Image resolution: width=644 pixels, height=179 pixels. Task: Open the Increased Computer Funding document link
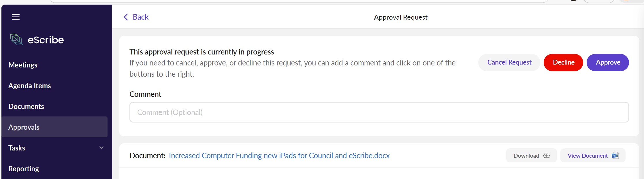pyautogui.click(x=279, y=156)
